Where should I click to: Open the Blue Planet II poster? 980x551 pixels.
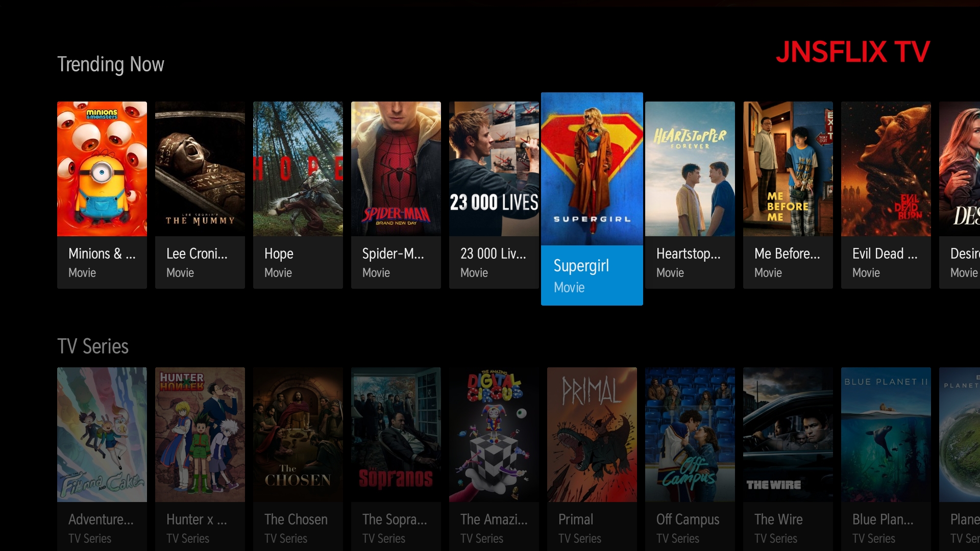(886, 435)
